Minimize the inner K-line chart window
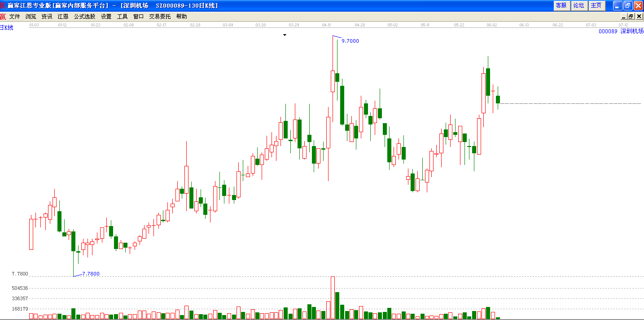644x320 pixels. [x=623, y=17]
